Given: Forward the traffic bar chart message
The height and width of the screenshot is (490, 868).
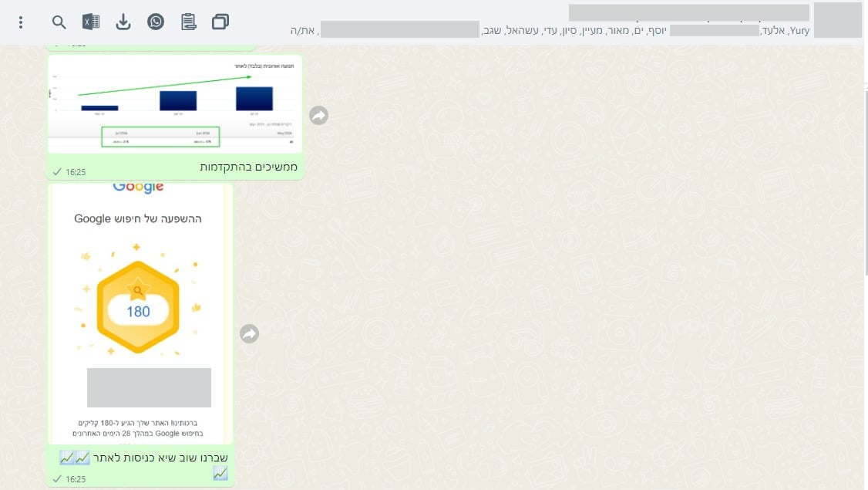Looking at the screenshot, I should 319,115.
